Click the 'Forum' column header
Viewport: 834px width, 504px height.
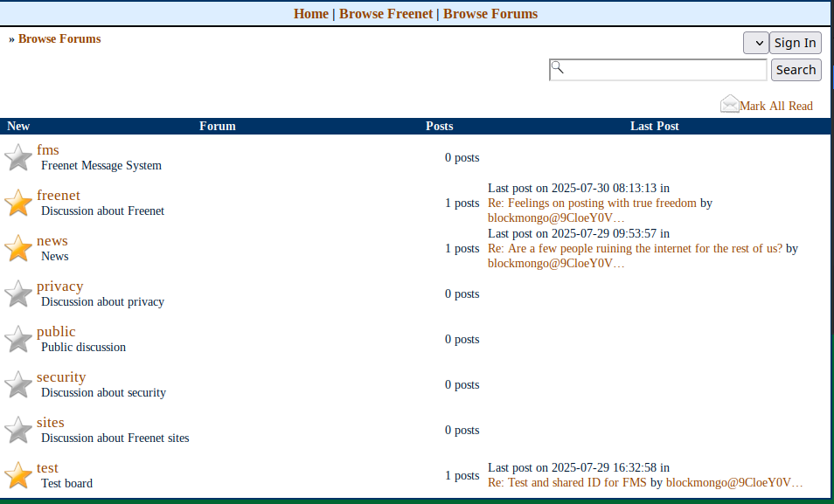[218, 126]
